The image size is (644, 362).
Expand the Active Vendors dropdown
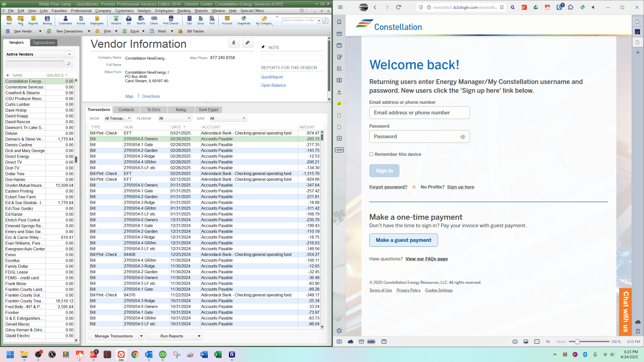(70, 54)
